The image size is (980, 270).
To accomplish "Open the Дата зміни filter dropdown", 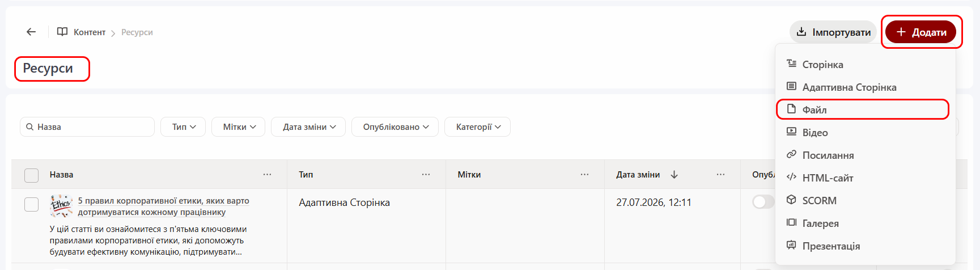I will click(x=309, y=126).
